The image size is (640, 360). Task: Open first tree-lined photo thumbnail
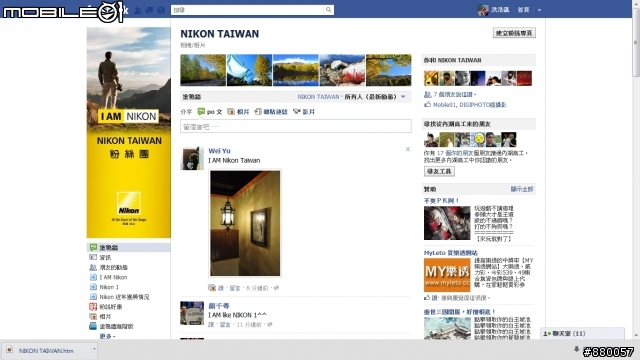pos(203,70)
